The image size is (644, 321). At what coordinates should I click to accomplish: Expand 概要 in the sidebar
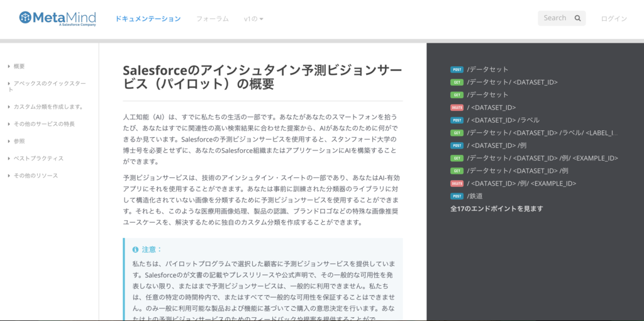19,66
